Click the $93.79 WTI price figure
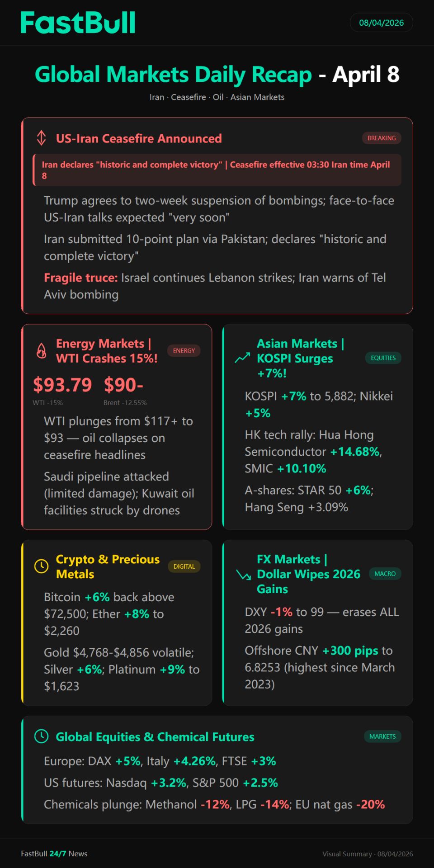This screenshot has height=868, width=434. click(62, 385)
